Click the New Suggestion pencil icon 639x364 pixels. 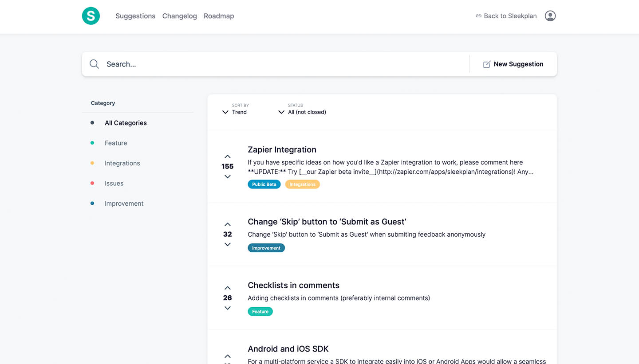(487, 64)
